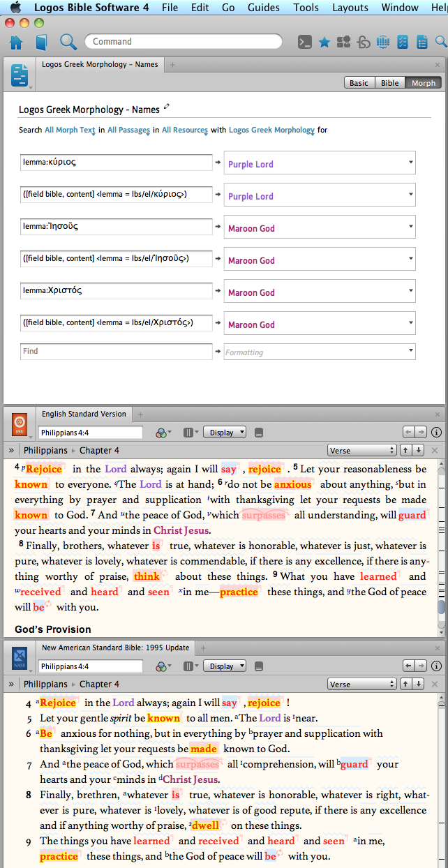Open the Library book icon
The width and height of the screenshot is (448, 868).
[41, 43]
